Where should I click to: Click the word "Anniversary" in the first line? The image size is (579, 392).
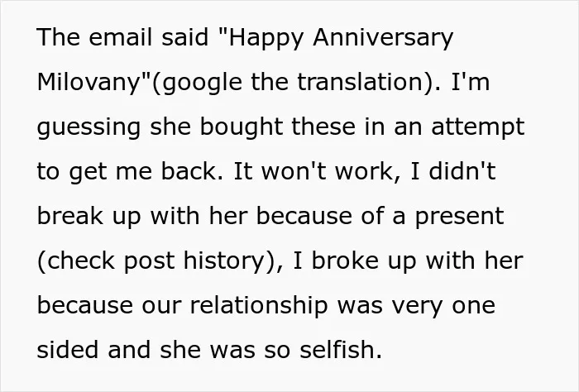click(x=383, y=38)
